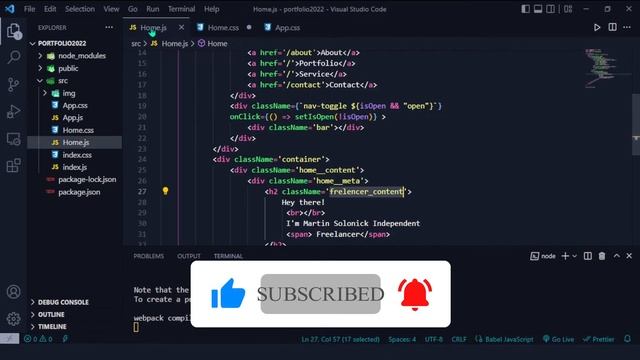640x360 pixels.
Task: Open errors and warnings status item
Action: point(38,339)
